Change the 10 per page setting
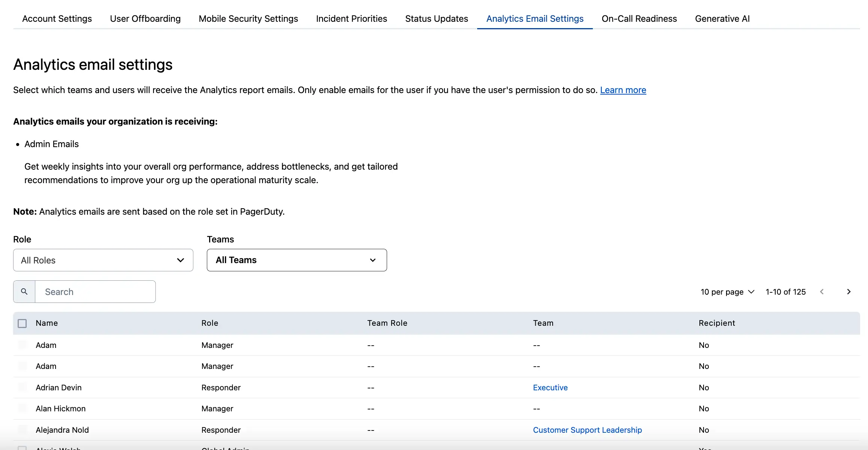This screenshot has width=868, height=450. pos(727,292)
